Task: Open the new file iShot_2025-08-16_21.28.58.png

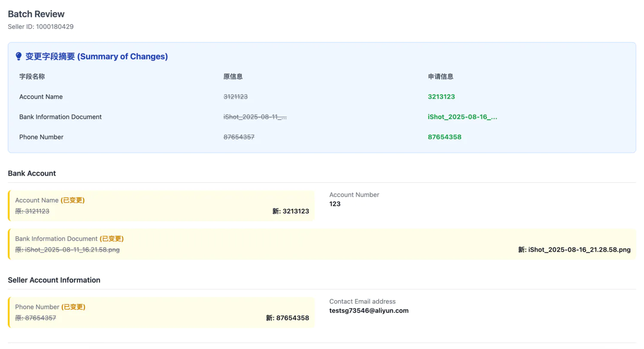Action: [579, 250]
